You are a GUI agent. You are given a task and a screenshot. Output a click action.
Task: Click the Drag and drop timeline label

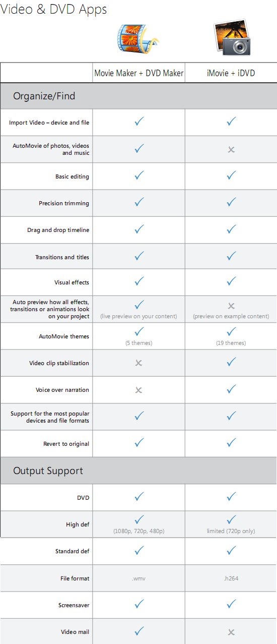pyautogui.click(x=58, y=230)
